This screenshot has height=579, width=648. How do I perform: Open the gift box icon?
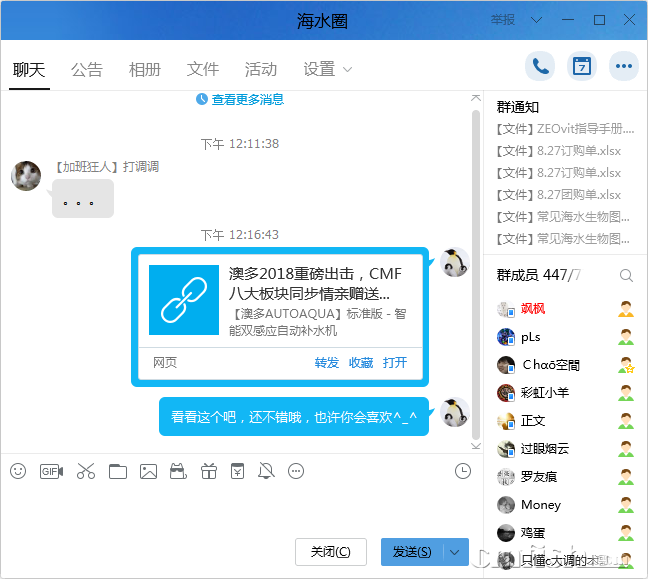point(209,471)
